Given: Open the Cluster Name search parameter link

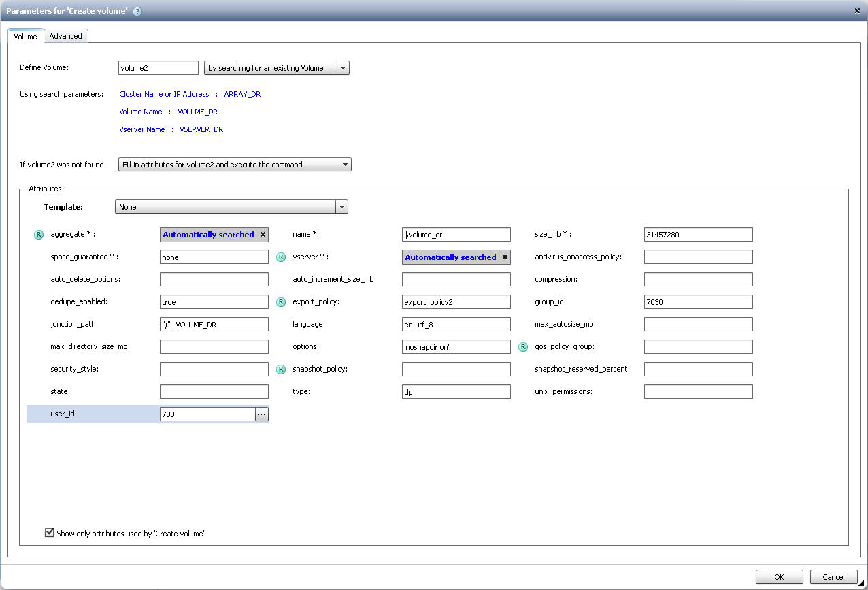Looking at the screenshot, I should (x=141, y=94).
